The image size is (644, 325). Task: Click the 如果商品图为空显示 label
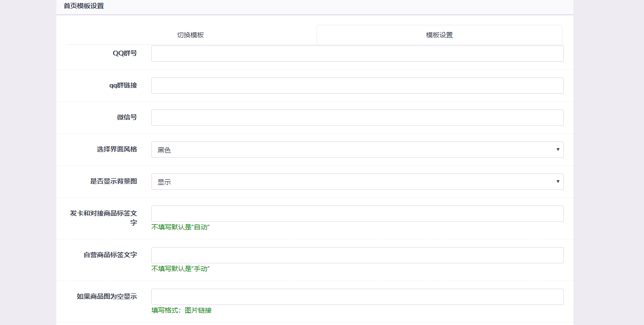coord(107,296)
